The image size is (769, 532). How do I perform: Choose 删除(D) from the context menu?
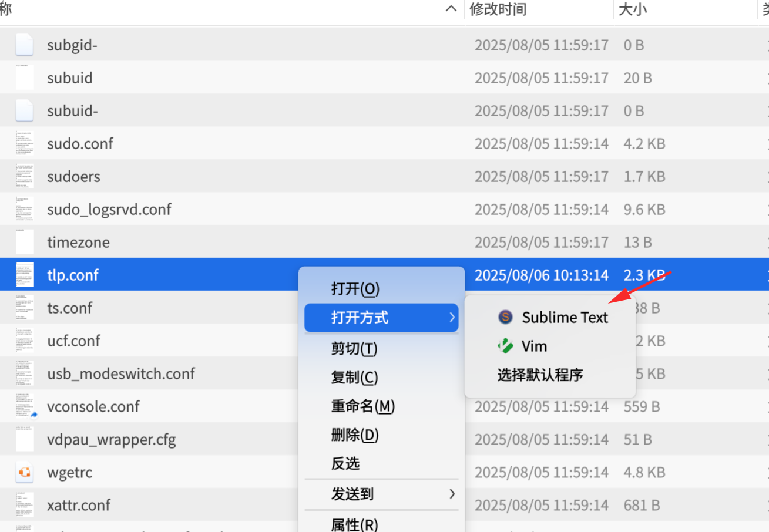tap(355, 435)
